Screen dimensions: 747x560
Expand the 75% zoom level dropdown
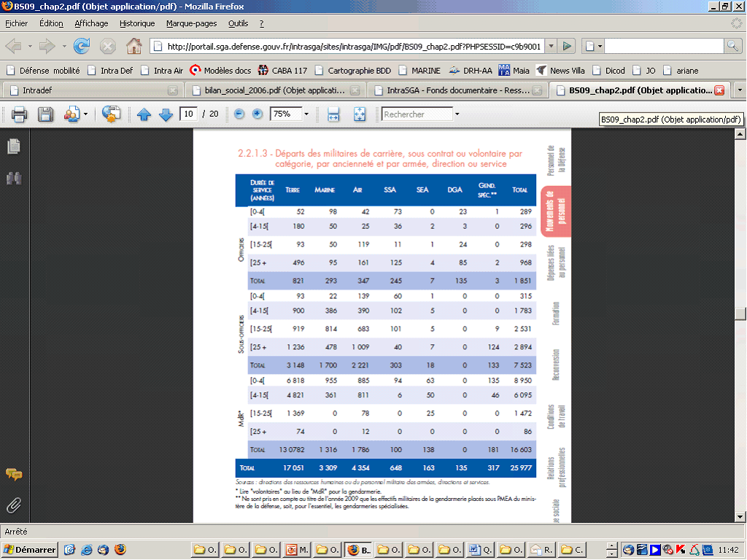coord(306,114)
